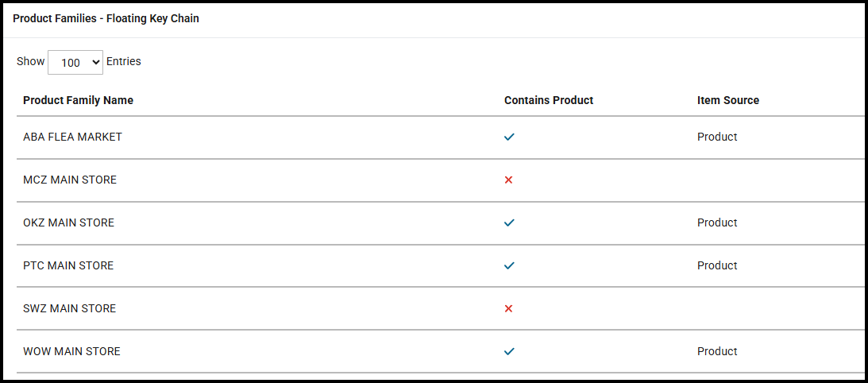Click the checkmark icon for ABA FLEA MARKET
Screen dimensions: 868x383
coord(509,137)
